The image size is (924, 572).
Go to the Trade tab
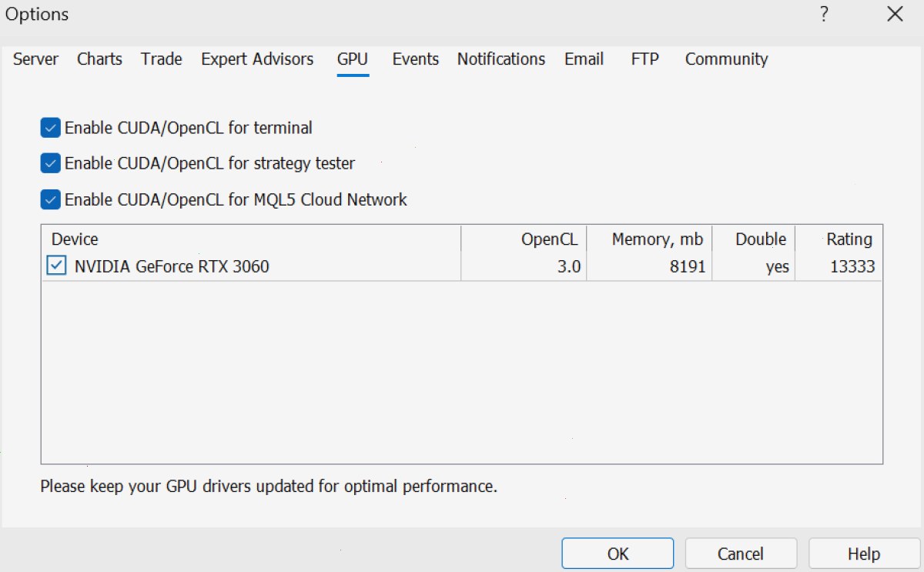tap(162, 59)
